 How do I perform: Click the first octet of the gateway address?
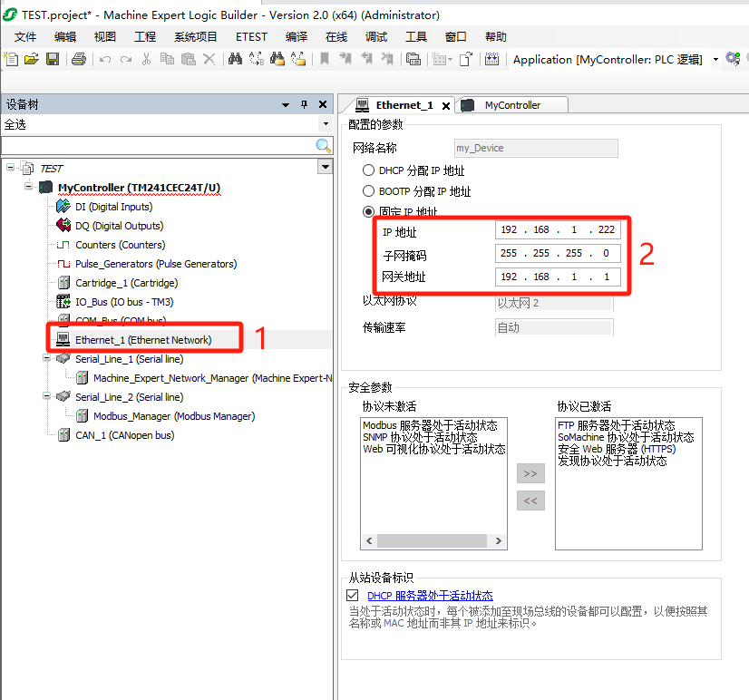[509, 277]
